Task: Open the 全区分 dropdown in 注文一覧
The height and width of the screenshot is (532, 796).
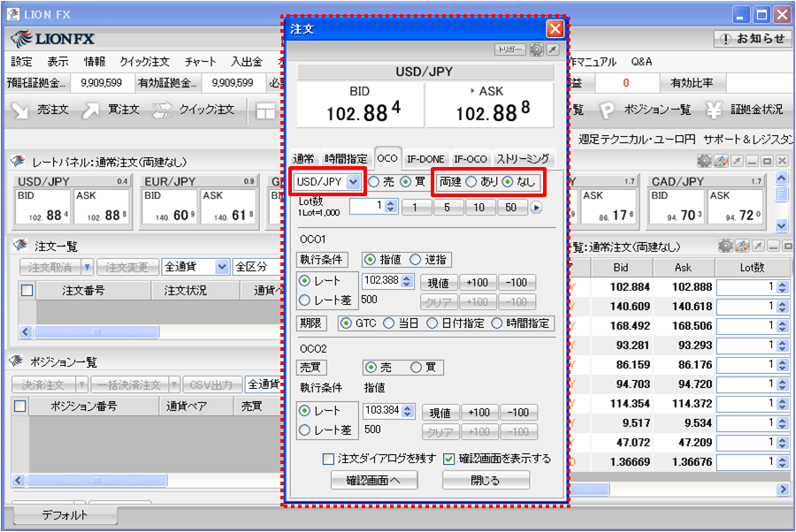Action: [x=258, y=267]
